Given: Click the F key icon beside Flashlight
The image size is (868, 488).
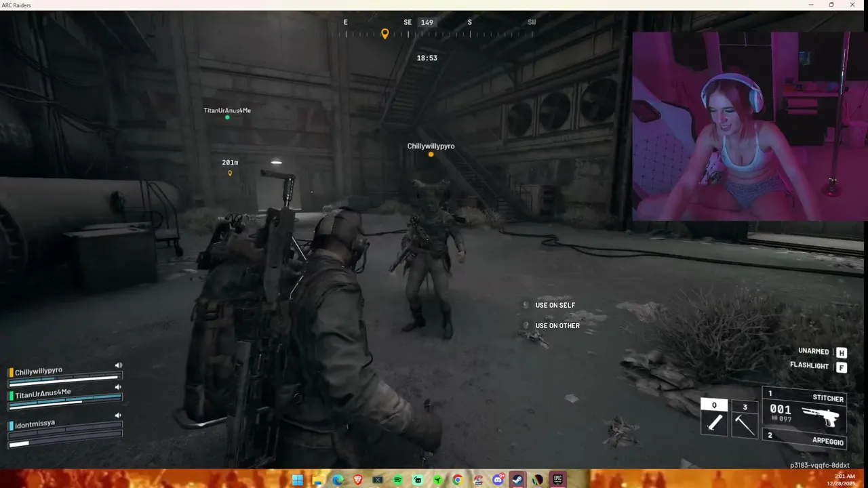Looking at the screenshot, I should click(842, 368).
